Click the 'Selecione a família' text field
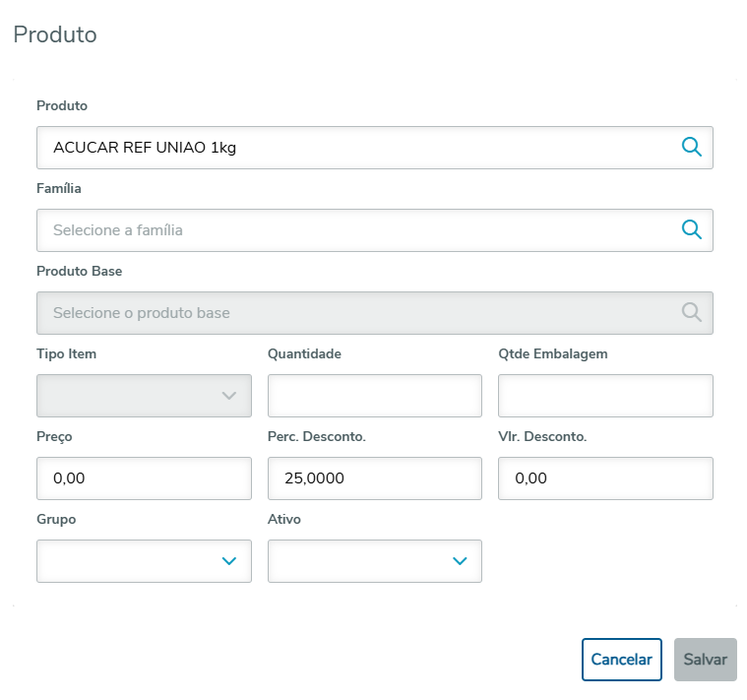Screen dimensions: 747x700 [354, 230]
